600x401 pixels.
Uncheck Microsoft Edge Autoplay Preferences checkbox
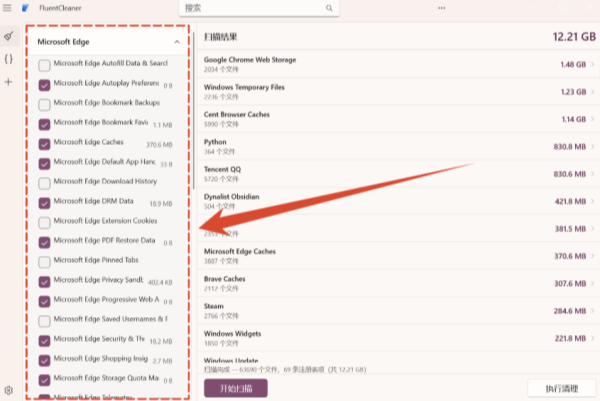[44, 85]
